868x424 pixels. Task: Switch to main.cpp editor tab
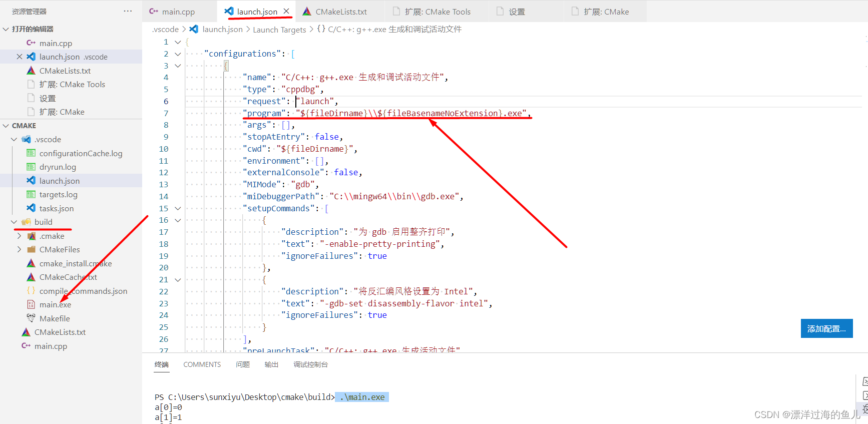tap(179, 12)
